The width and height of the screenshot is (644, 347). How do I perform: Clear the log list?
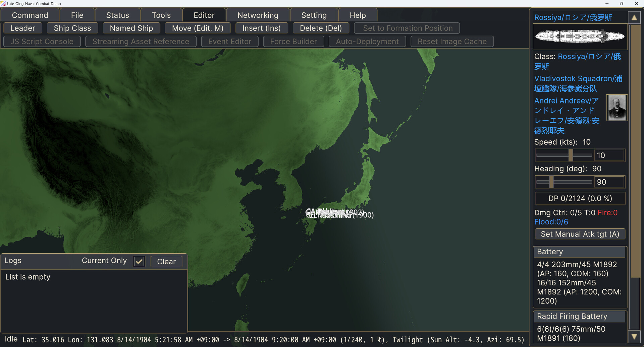(x=166, y=261)
